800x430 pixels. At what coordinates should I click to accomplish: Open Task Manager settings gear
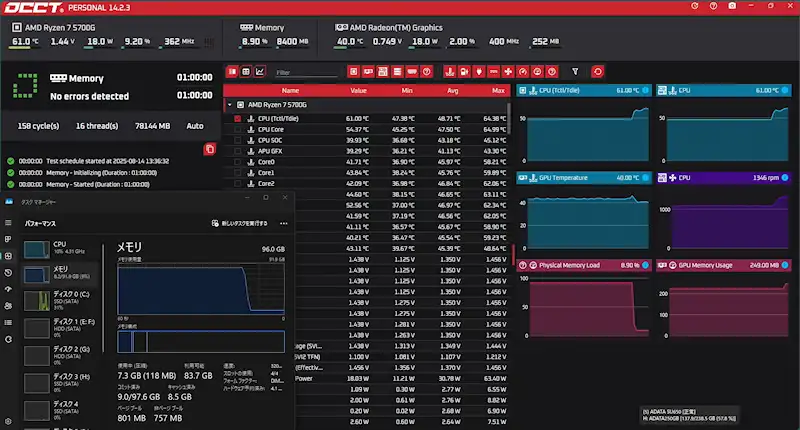[x=8, y=421]
